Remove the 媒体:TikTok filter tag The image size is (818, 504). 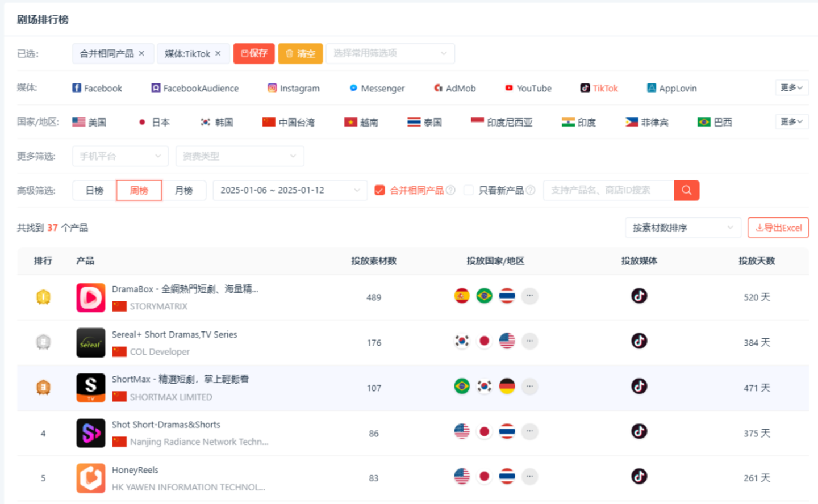(x=218, y=53)
